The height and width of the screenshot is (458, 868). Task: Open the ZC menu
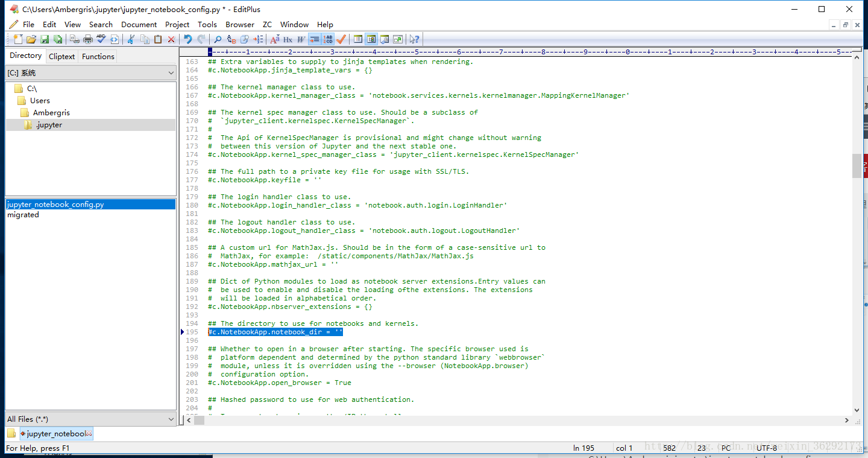coord(267,24)
